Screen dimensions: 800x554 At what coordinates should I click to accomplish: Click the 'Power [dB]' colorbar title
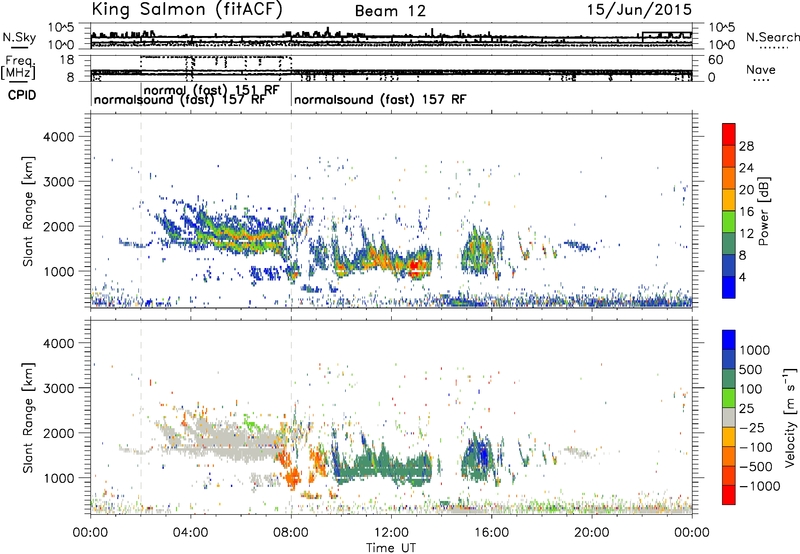tap(763, 211)
